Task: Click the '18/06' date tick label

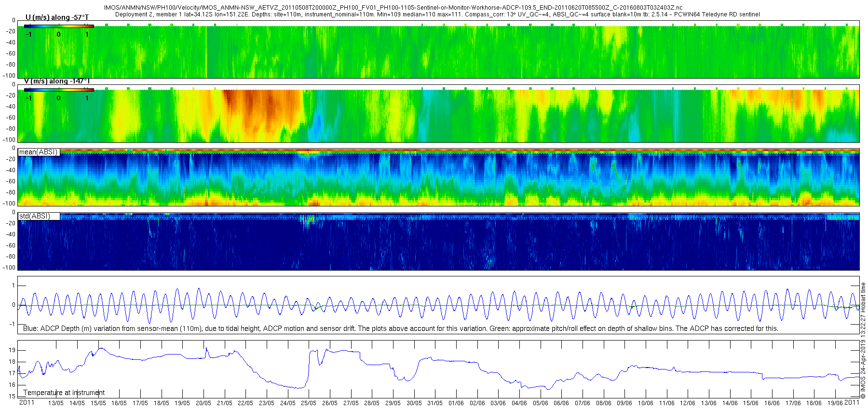Action: point(814,403)
